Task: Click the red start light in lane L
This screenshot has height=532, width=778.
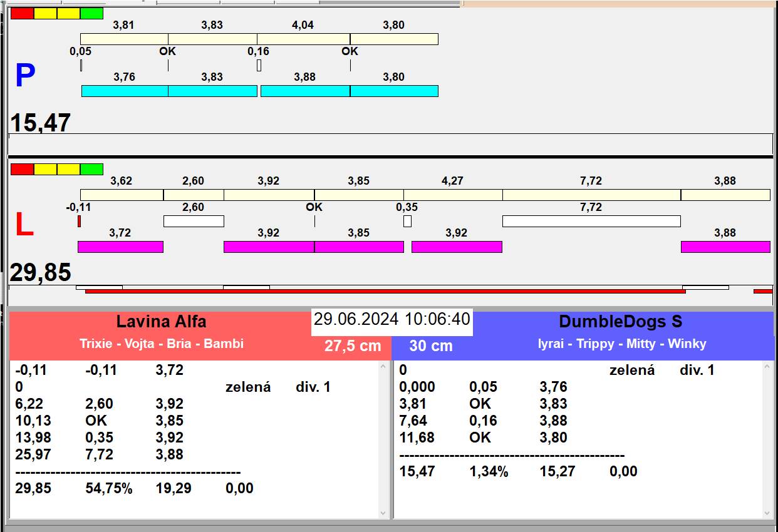Action: (23, 169)
